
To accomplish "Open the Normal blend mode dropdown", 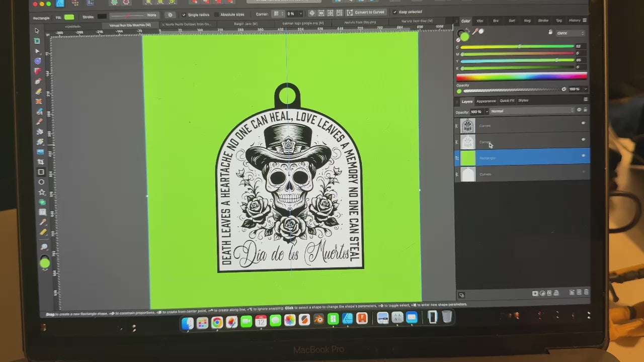I will click(x=531, y=111).
